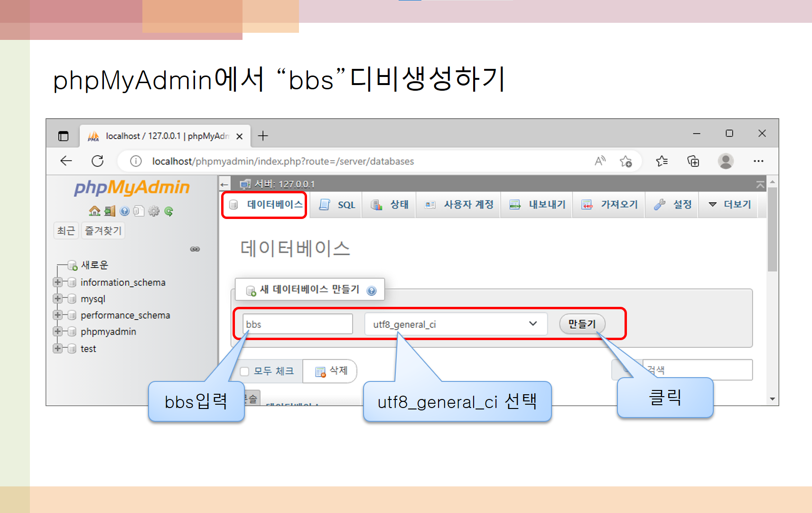Expand the test database node
Image resolution: width=812 pixels, height=513 pixels.
58,348
